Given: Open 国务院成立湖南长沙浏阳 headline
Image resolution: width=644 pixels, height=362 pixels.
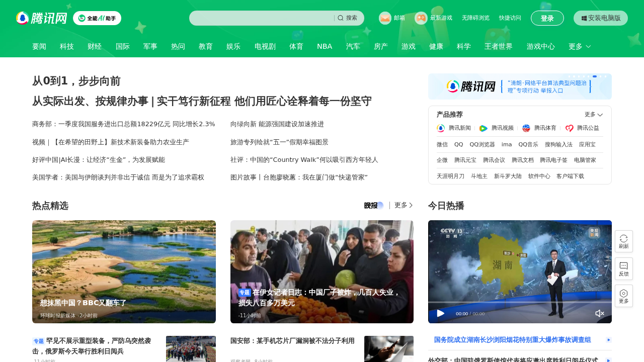Looking at the screenshot, I should (x=512, y=340).
